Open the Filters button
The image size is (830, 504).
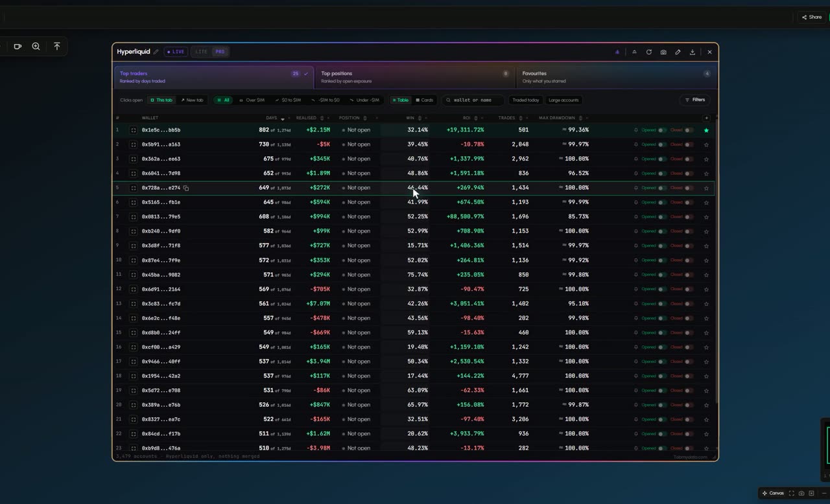coord(695,100)
